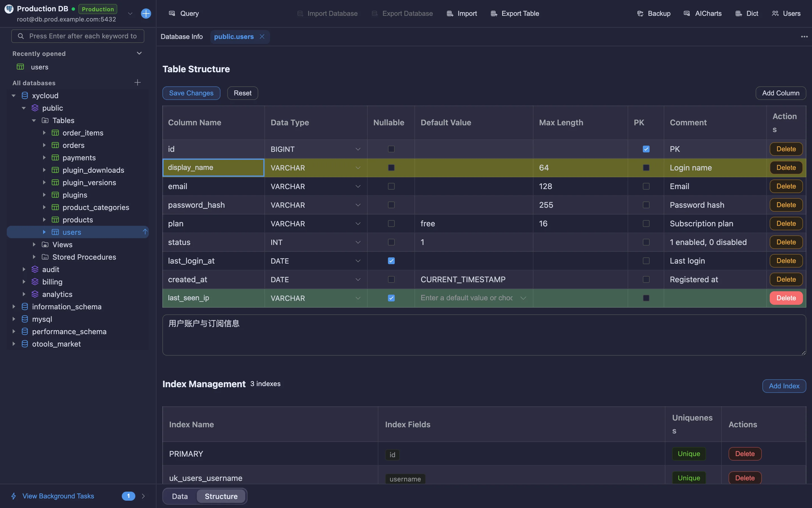This screenshot has width=812, height=508.
Task: Click the Backup toolbar icon
Action: (640, 14)
